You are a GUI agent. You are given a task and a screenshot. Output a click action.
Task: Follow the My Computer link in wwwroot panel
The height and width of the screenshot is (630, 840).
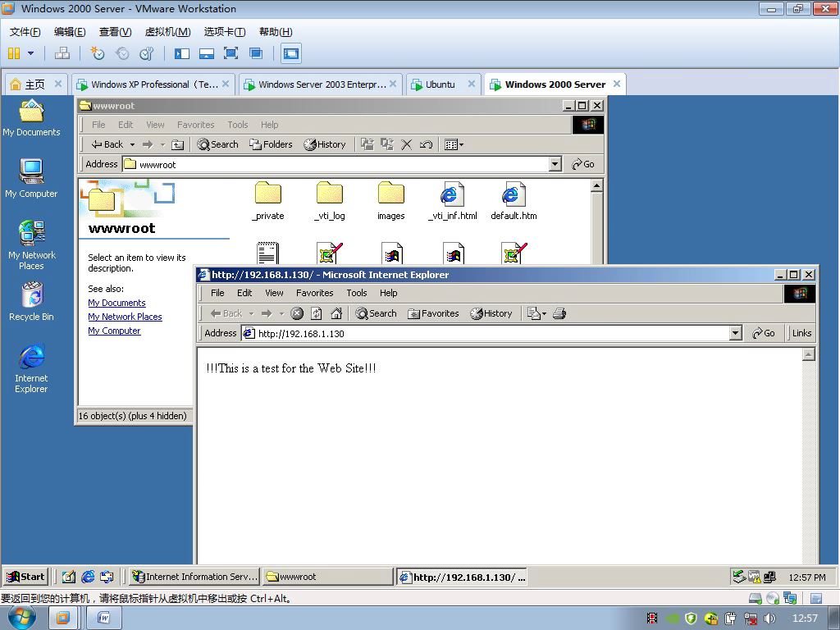coord(114,331)
